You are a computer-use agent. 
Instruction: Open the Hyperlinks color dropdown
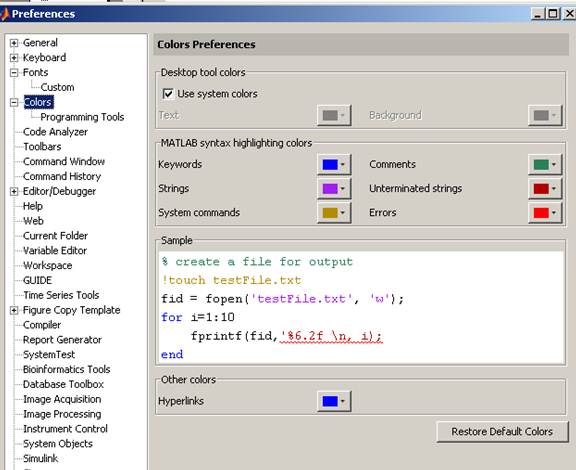(334, 401)
